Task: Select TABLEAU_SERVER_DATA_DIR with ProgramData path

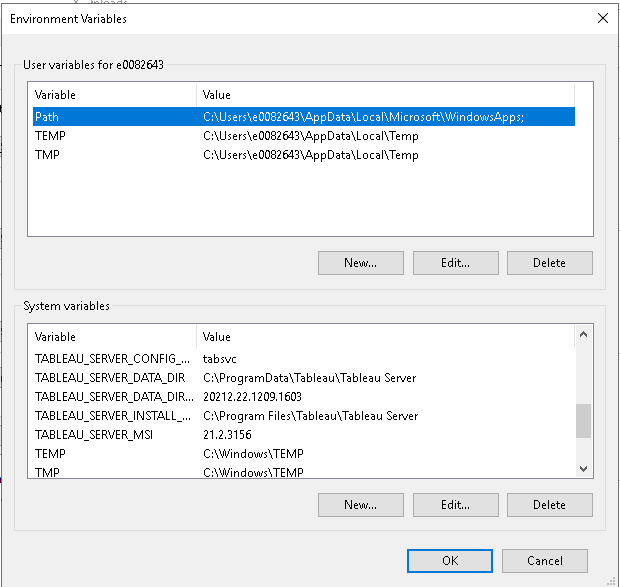Action: (304, 377)
